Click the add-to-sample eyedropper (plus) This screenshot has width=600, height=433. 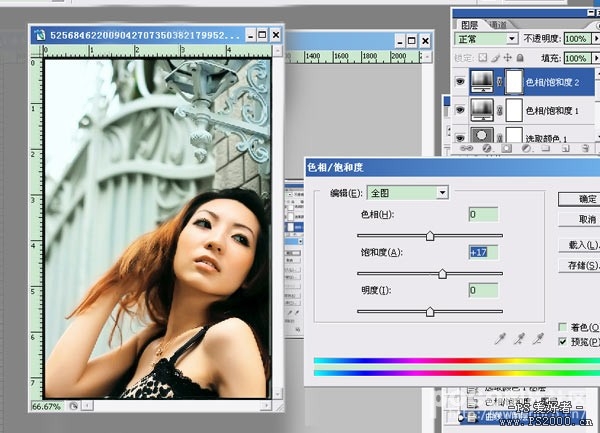(x=519, y=339)
